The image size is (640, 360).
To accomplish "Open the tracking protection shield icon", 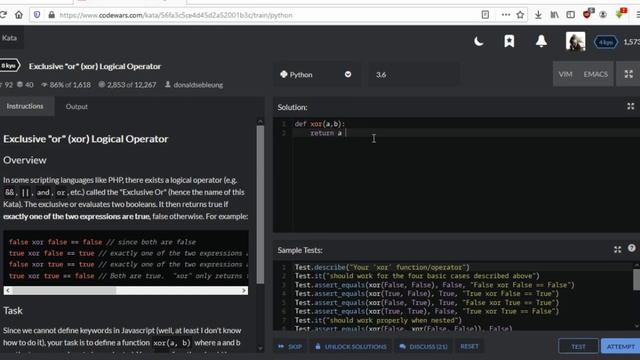I will click(37, 15).
